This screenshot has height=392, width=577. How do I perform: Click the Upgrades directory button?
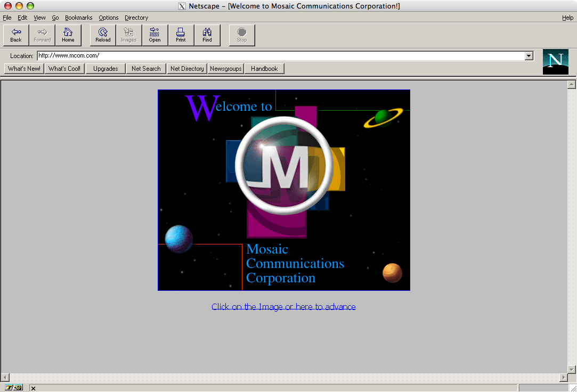(x=105, y=69)
